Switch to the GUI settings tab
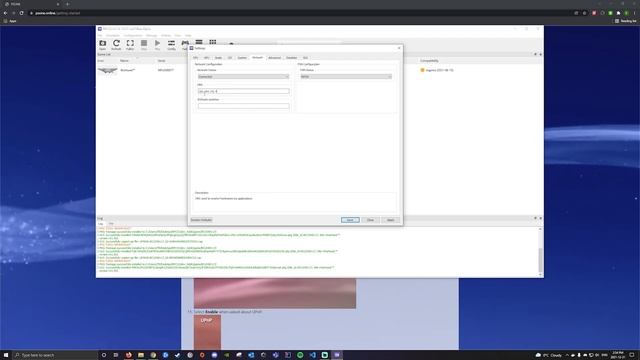The height and width of the screenshot is (360, 640). click(305, 58)
